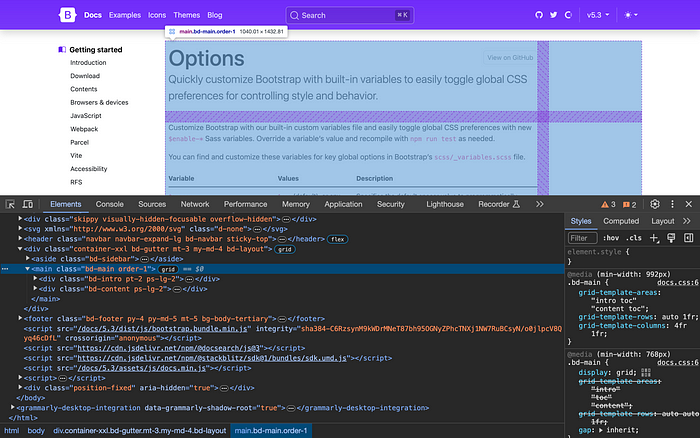Click the issues count icon showing 2
This screenshot has width=700, height=438.
pyautogui.click(x=629, y=204)
